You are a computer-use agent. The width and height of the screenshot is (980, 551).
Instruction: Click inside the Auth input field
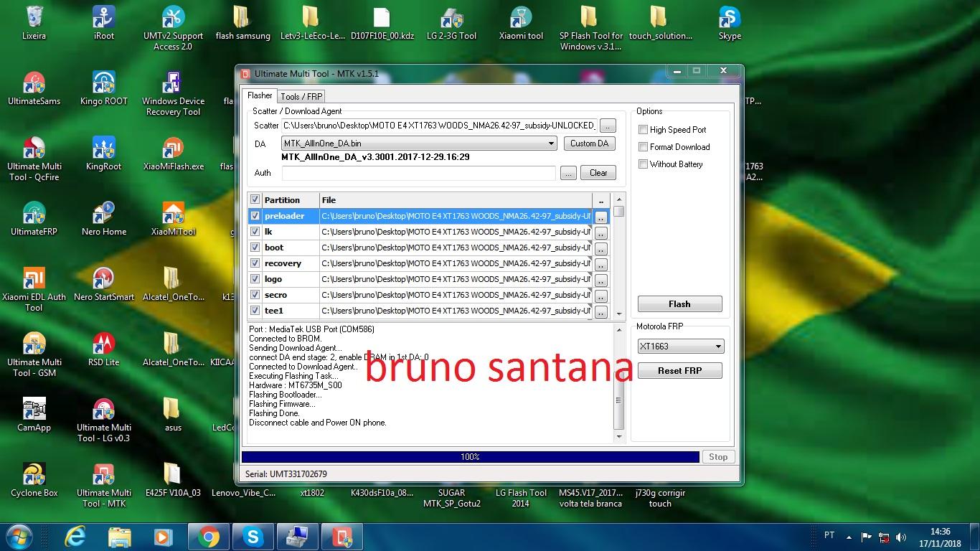point(418,173)
